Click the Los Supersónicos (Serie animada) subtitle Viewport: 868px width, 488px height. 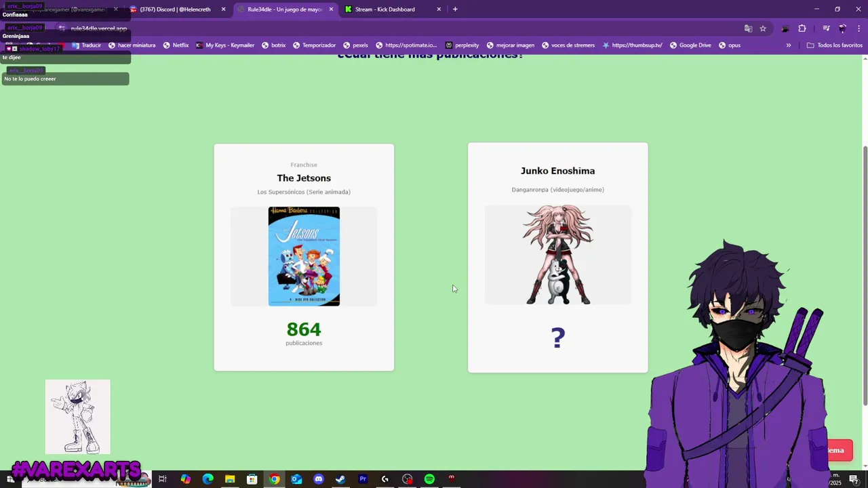[304, 192]
